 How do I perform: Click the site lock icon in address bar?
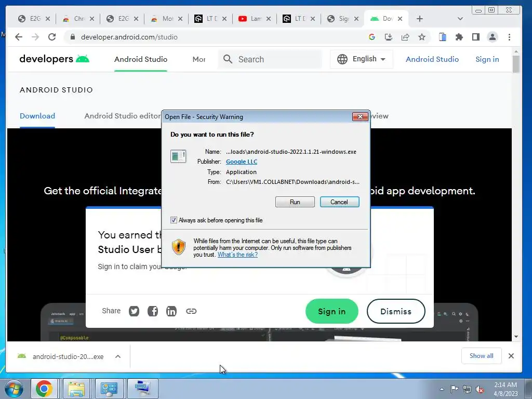click(x=72, y=37)
